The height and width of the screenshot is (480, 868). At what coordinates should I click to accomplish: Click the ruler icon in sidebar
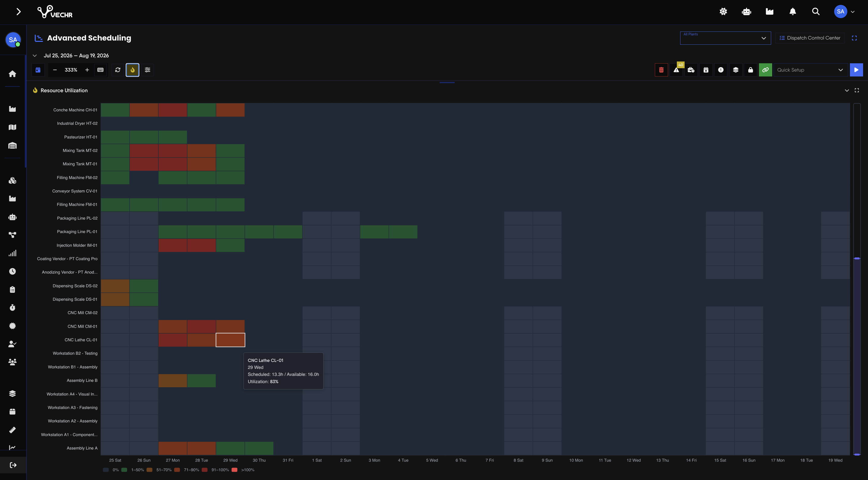click(x=12, y=430)
